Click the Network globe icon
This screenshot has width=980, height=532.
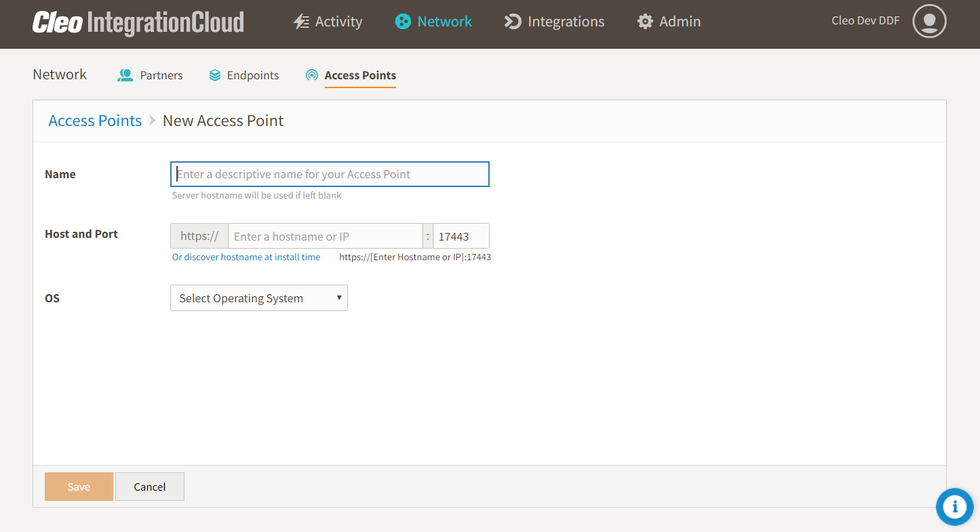(x=403, y=22)
